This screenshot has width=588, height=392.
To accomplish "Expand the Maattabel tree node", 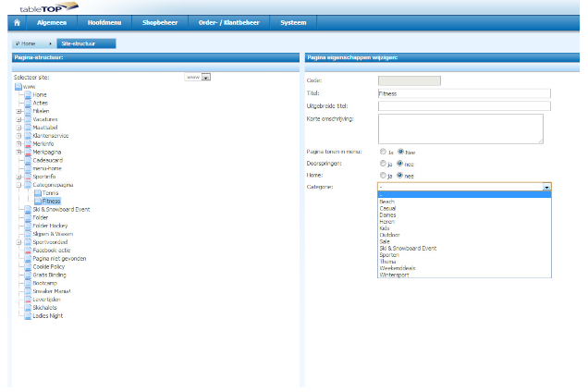I will click(x=18, y=128).
